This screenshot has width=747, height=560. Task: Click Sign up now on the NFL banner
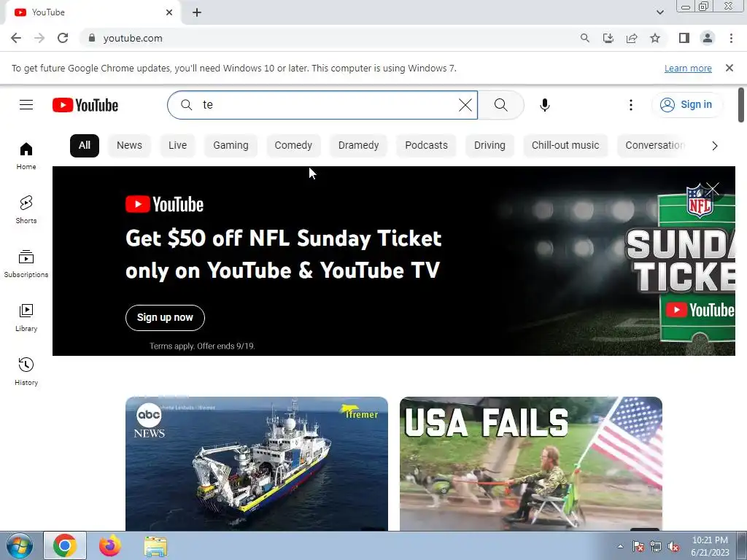click(x=165, y=318)
